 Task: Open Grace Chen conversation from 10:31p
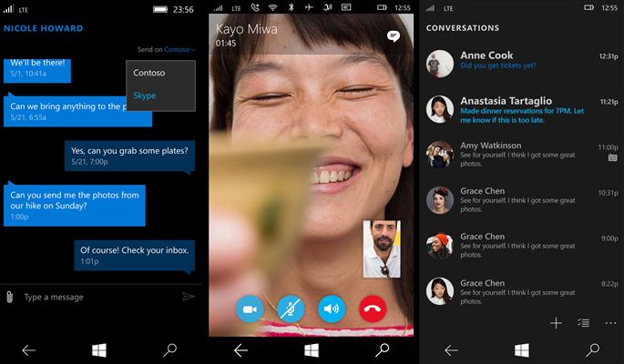pyautogui.click(x=522, y=200)
